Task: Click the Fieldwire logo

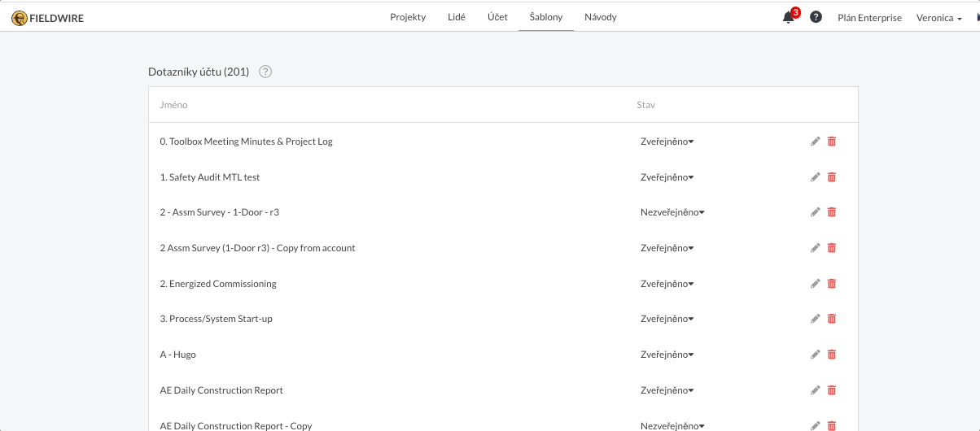Action: (x=48, y=18)
